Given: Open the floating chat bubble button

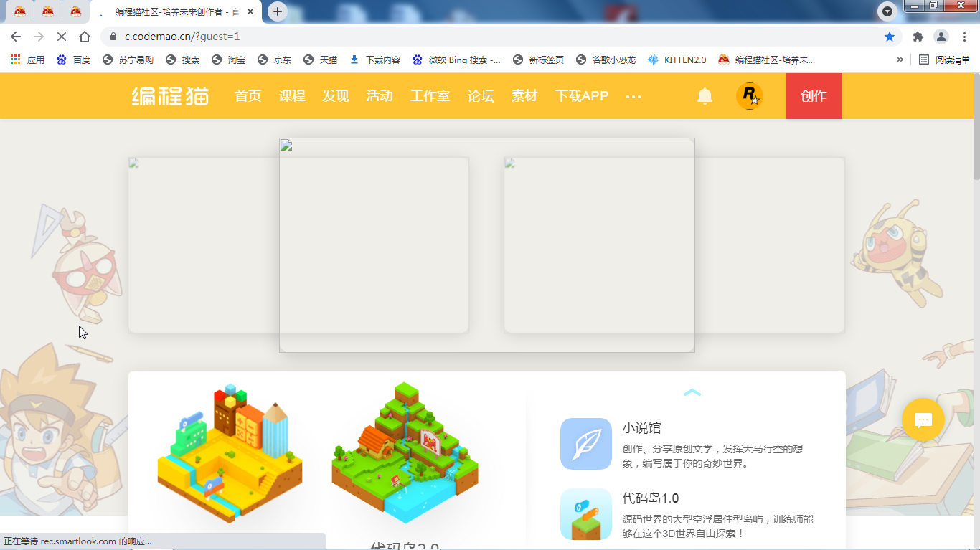Looking at the screenshot, I should pos(923,419).
